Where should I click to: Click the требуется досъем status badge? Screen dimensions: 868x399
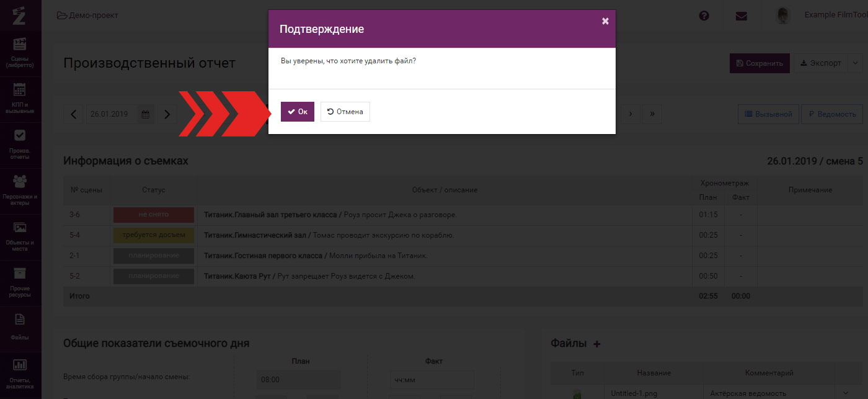pyautogui.click(x=154, y=235)
